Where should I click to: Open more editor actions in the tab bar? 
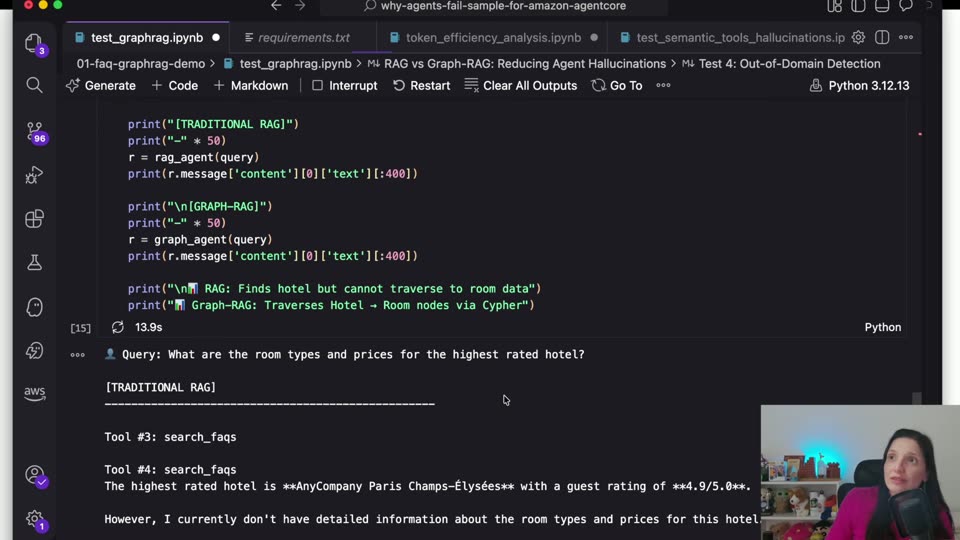906,37
